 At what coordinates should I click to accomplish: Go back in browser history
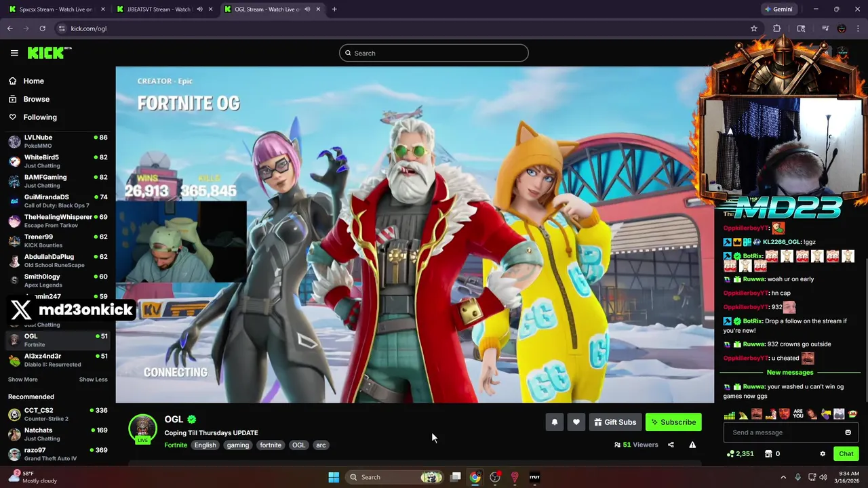tap(9, 28)
